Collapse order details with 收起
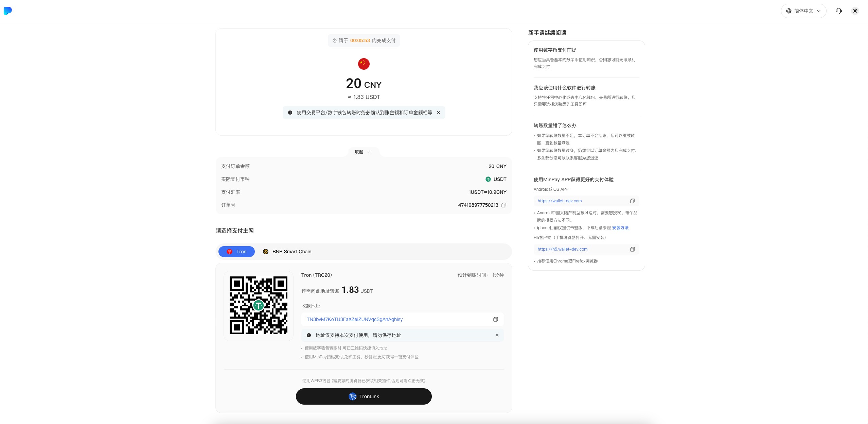868x424 pixels. pos(363,152)
